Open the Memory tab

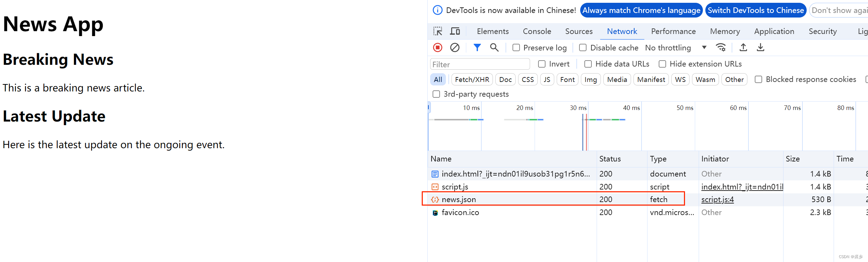coord(725,32)
